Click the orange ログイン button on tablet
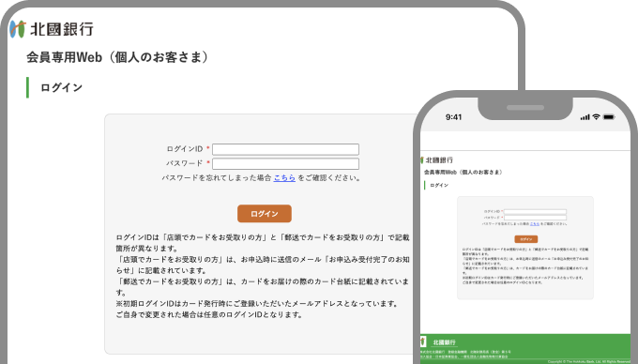This screenshot has height=364, width=638. (265, 214)
